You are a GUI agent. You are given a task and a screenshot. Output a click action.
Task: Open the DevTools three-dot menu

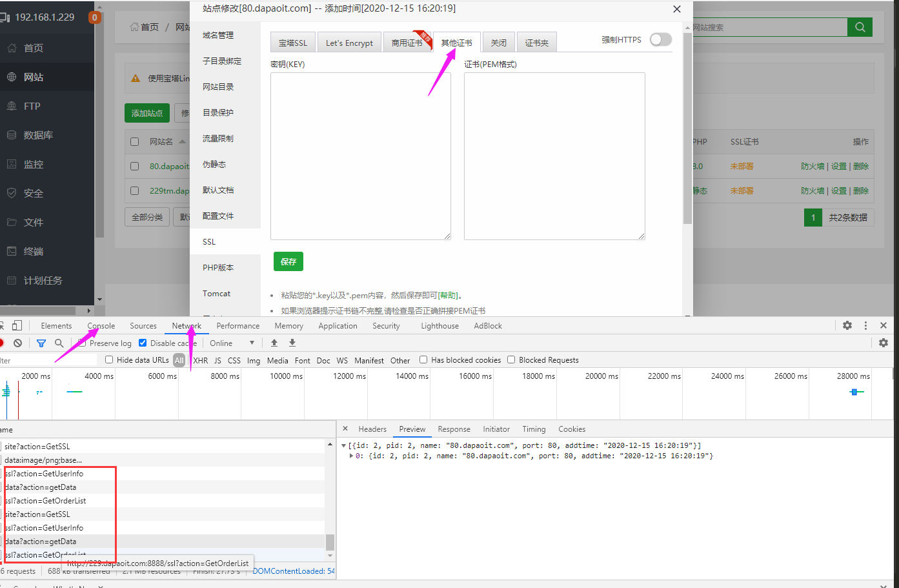[865, 325]
